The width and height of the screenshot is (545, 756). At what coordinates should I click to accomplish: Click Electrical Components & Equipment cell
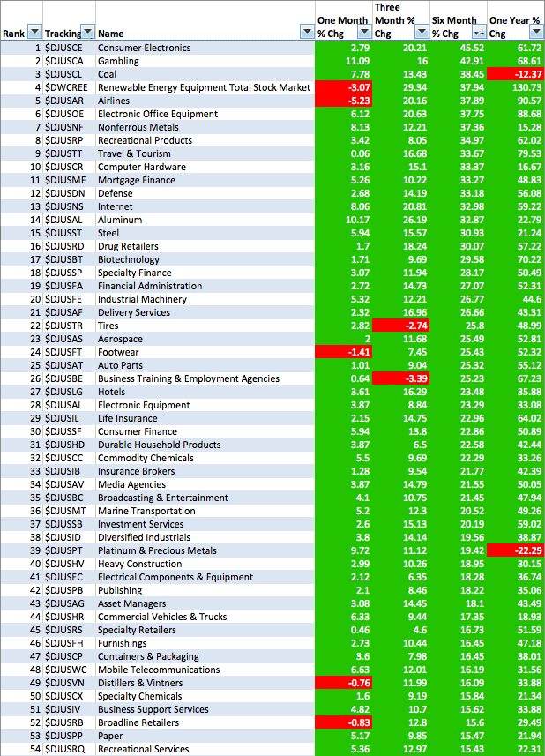tap(205, 577)
